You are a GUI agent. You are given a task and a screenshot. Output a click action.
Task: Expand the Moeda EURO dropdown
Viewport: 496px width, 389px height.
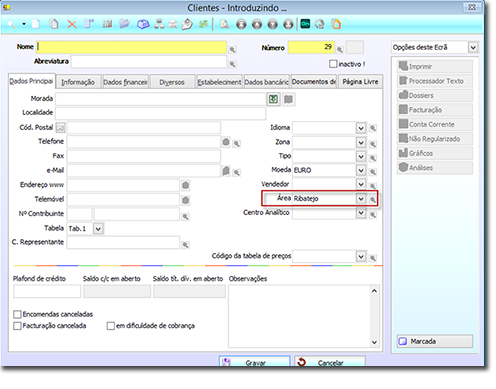[361, 171]
